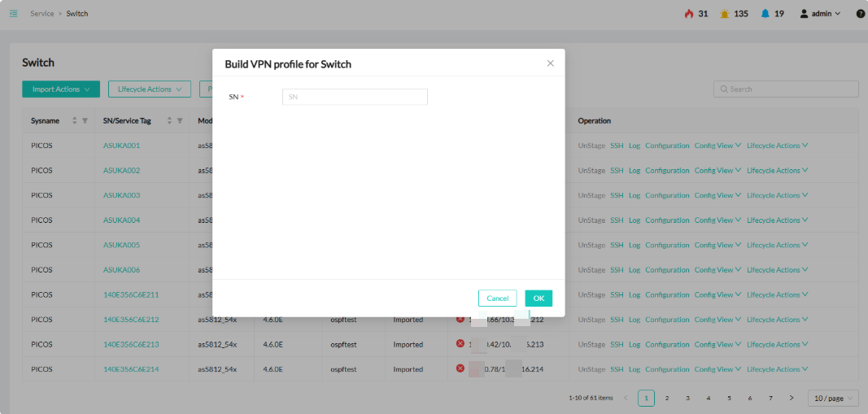Close the Build VPN profile dialog
The image size is (868, 414).
(550, 63)
